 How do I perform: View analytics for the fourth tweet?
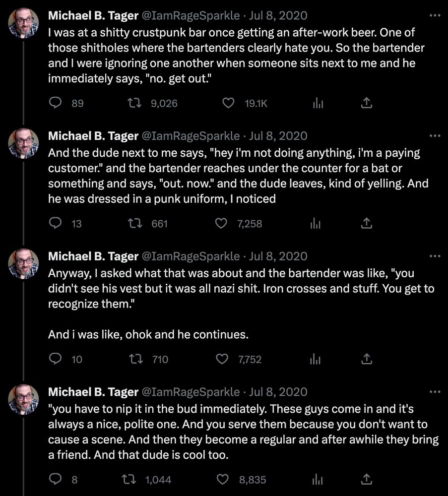316,479
